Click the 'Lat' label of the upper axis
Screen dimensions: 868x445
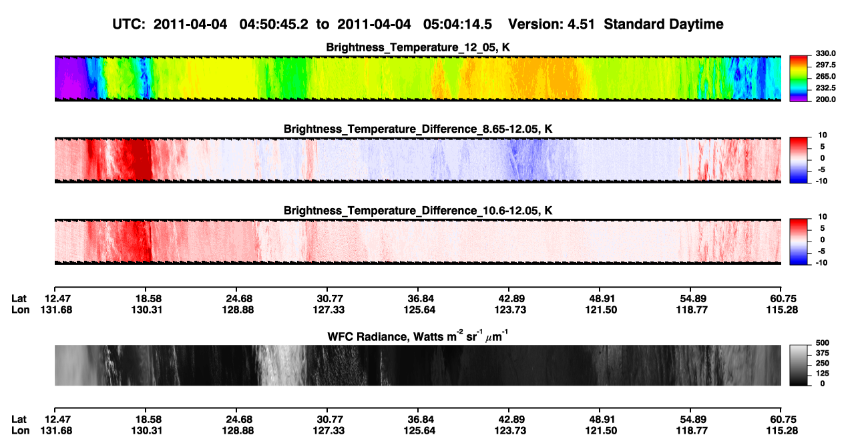pos(19,298)
